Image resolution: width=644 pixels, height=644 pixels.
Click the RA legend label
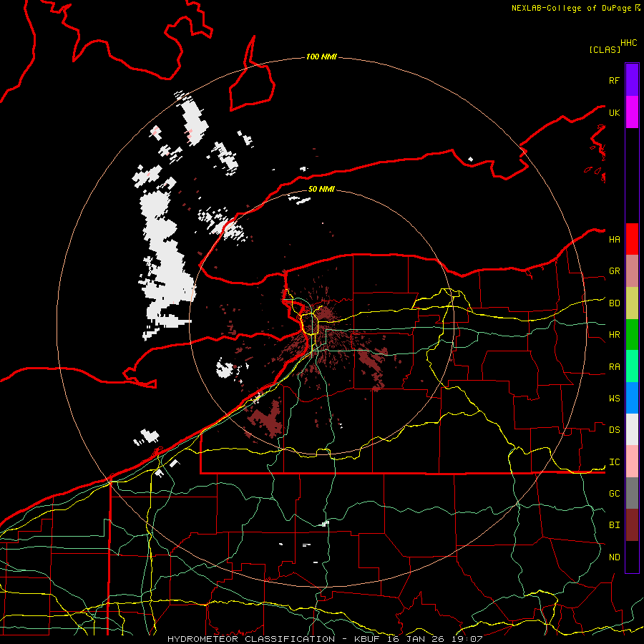(615, 366)
